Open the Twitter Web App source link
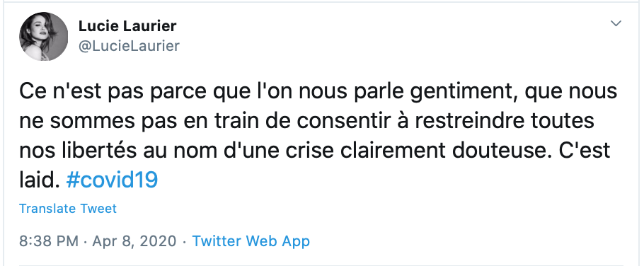This screenshot has width=644, height=266. click(251, 241)
